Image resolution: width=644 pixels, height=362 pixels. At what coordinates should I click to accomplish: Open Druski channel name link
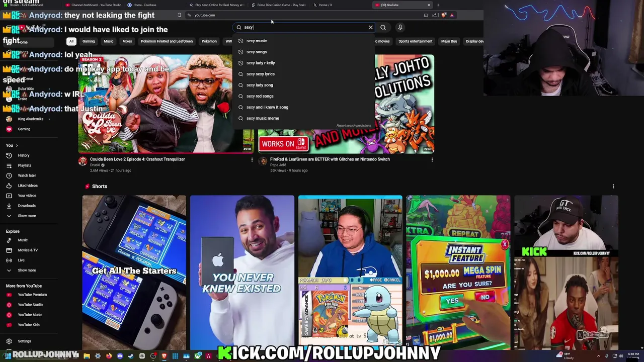(95, 165)
